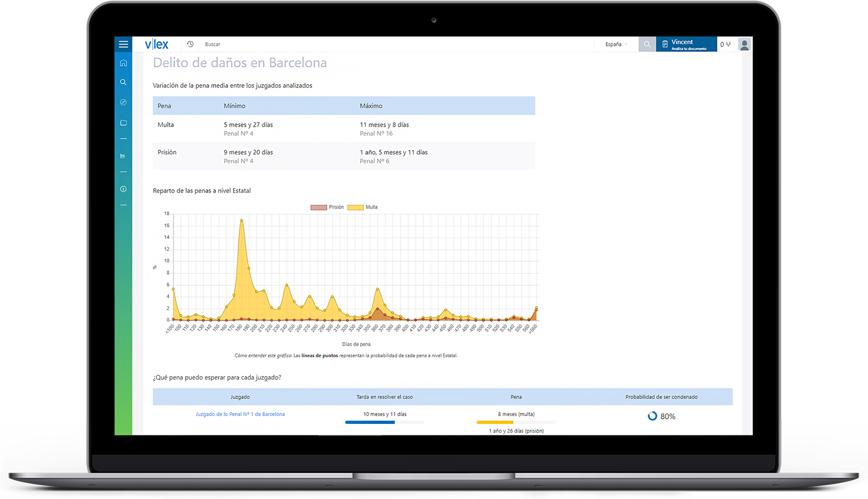Open the sidebar search icon
868x499 pixels.
tap(124, 82)
